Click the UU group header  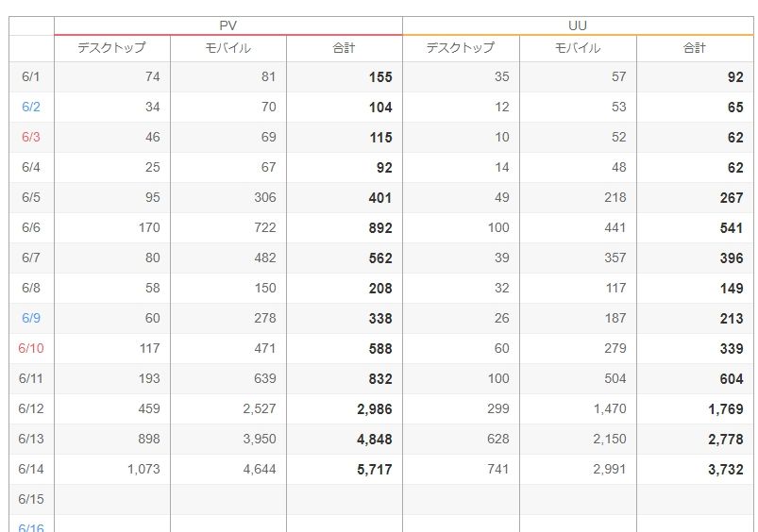[x=577, y=25]
